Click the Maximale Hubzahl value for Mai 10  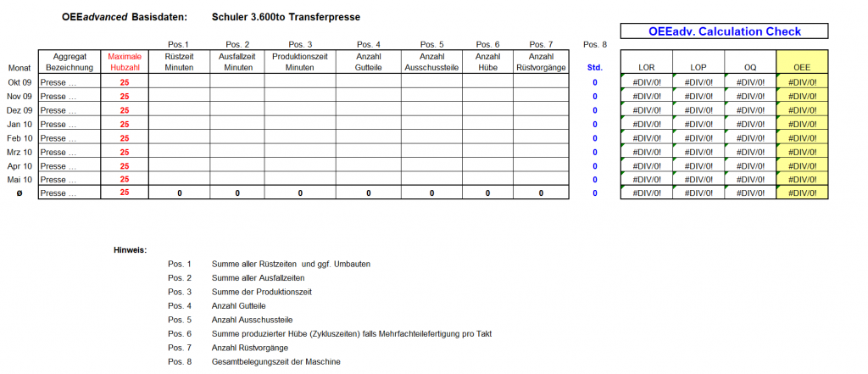coord(125,180)
